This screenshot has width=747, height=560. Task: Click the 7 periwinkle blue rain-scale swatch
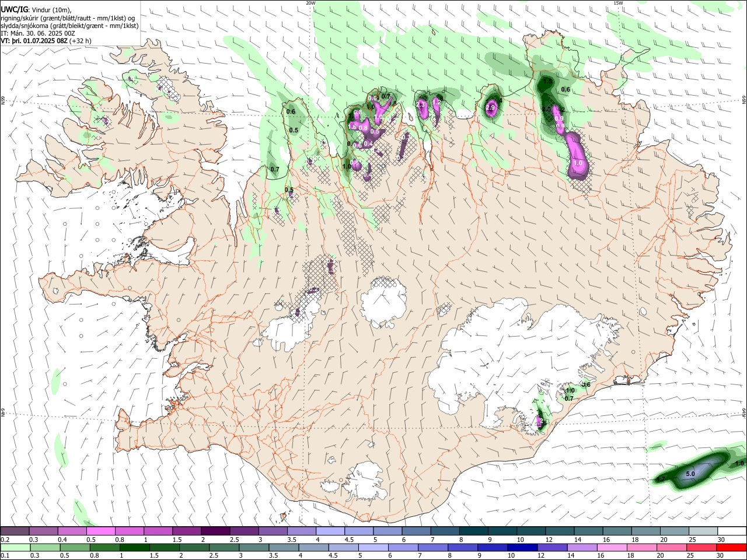click(433, 547)
